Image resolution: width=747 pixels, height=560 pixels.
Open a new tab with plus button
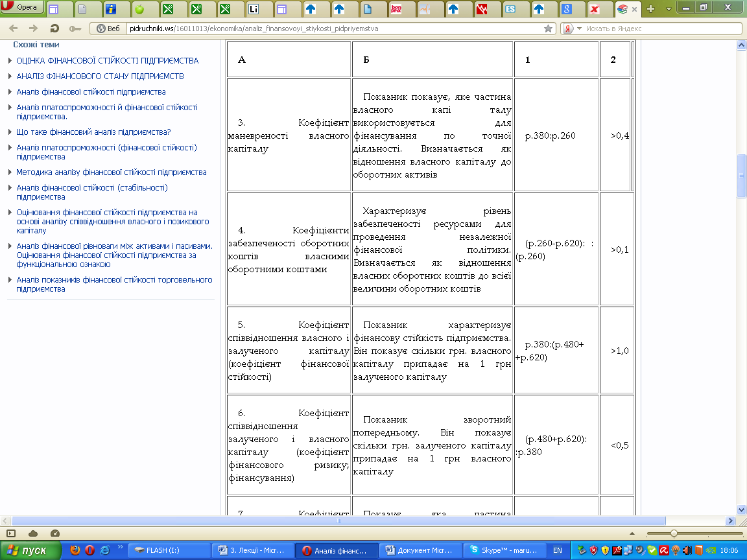click(x=651, y=9)
